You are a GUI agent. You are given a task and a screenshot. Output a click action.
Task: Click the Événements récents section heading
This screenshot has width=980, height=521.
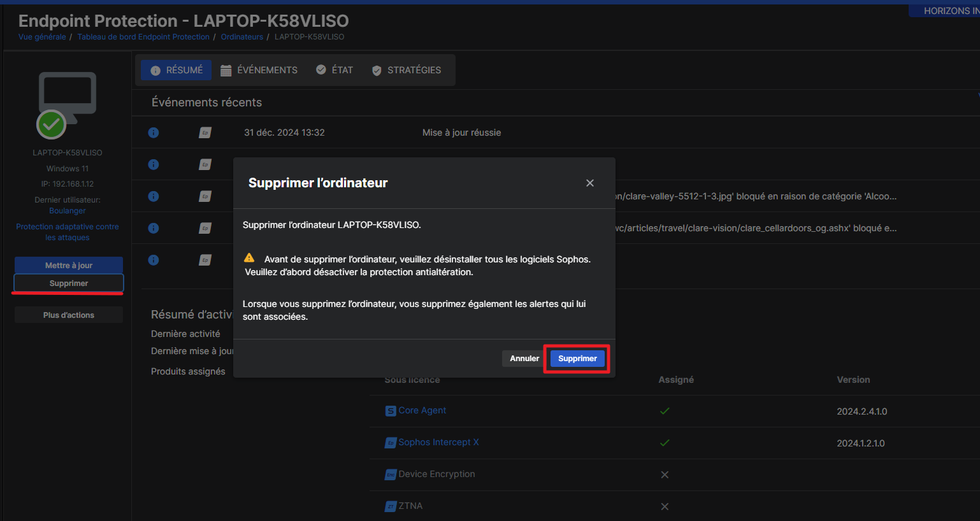click(206, 103)
